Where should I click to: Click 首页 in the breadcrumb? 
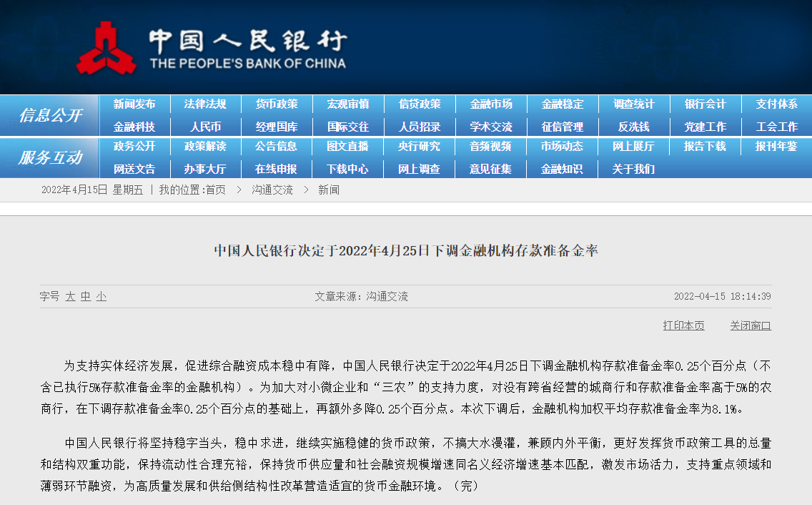tap(215, 190)
